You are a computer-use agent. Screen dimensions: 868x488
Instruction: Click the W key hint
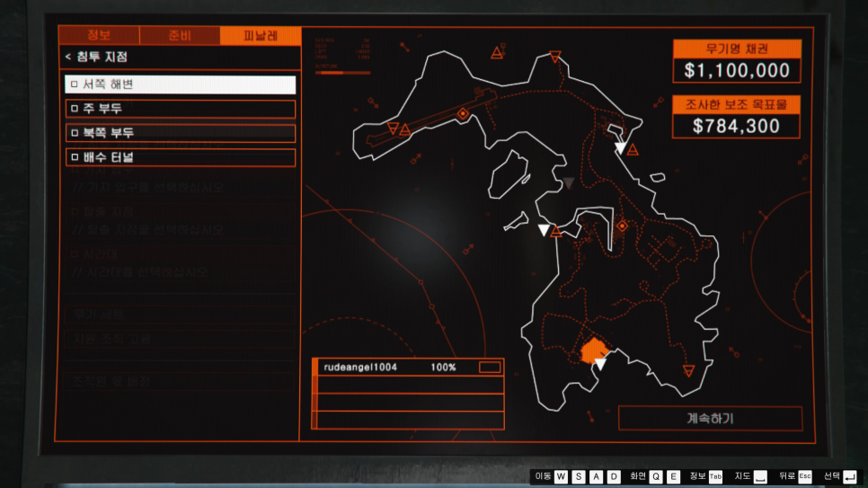[561, 476]
